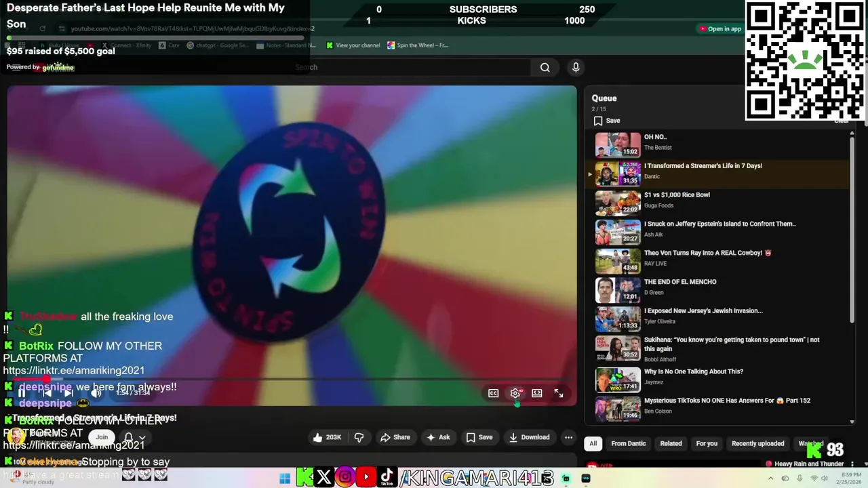Open the Ask AI button
868x488 pixels.
[x=438, y=437]
